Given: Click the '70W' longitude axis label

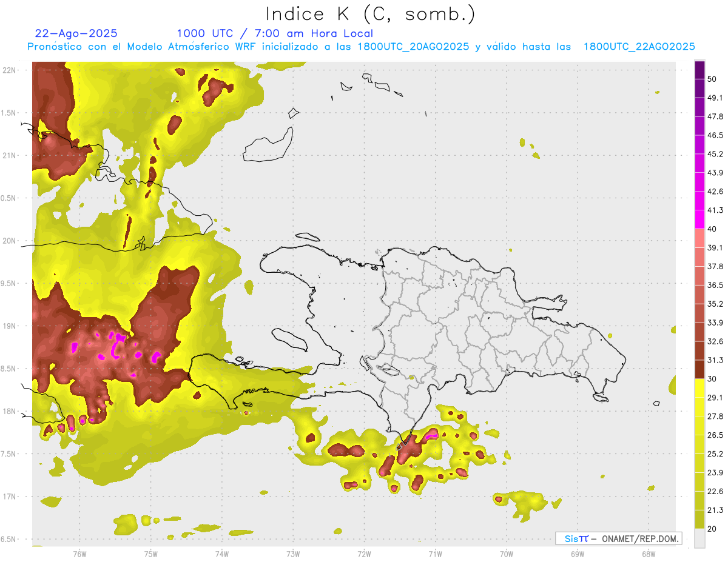Looking at the screenshot, I should (x=506, y=554).
